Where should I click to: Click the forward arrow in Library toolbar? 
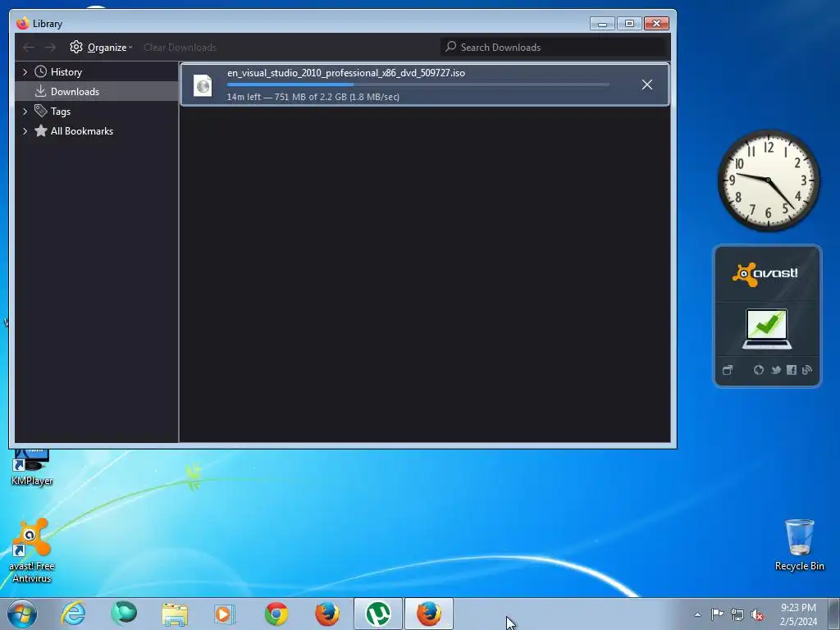[x=50, y=48]
